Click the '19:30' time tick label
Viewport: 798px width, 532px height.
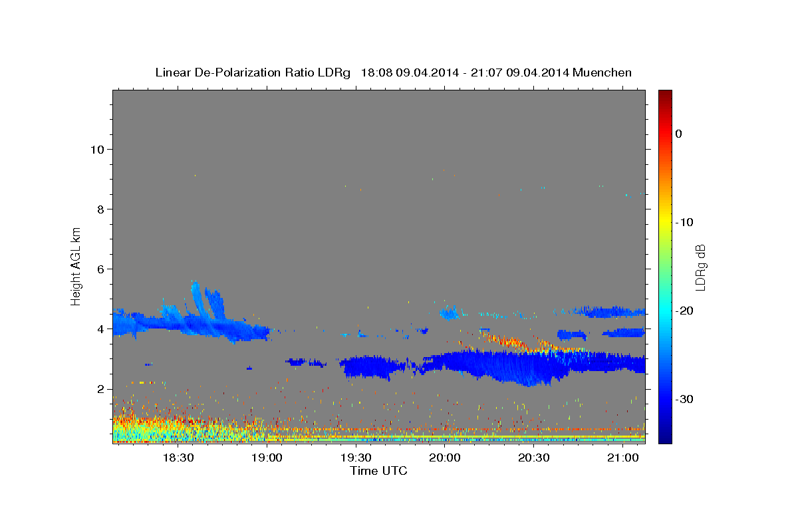click(356, 458)
